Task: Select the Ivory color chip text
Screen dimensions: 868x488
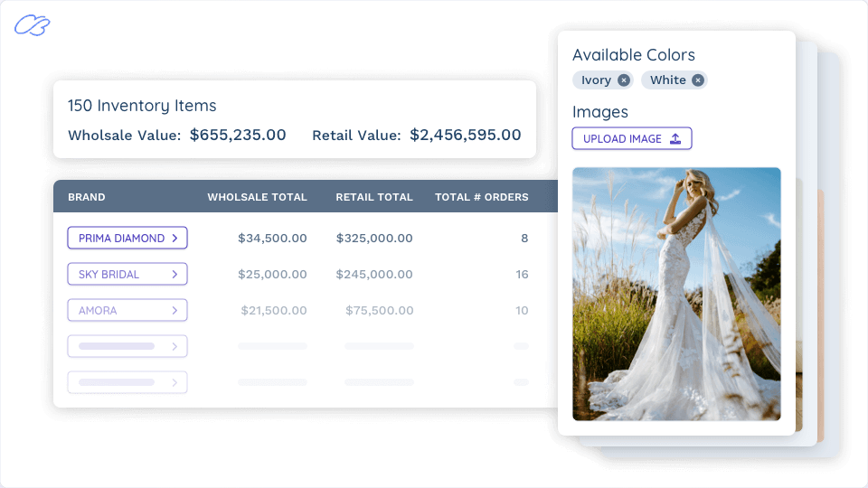Action: point(596,80)
